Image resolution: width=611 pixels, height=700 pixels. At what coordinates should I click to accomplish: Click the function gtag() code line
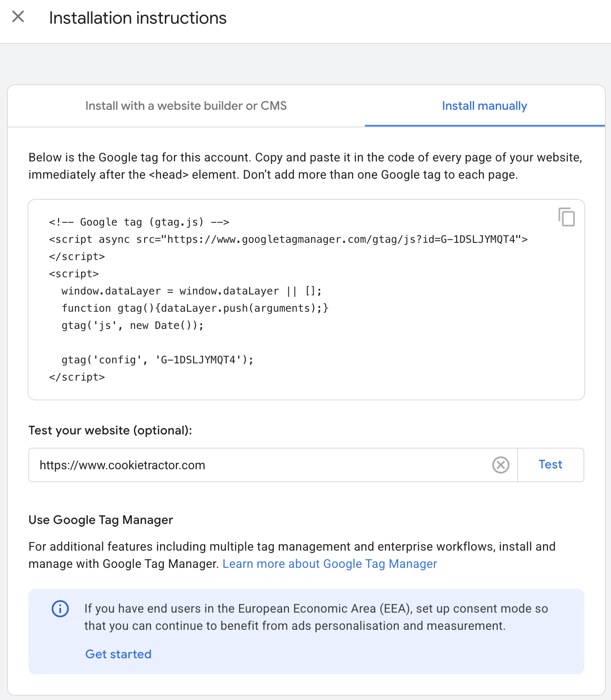tap(195, 308)
